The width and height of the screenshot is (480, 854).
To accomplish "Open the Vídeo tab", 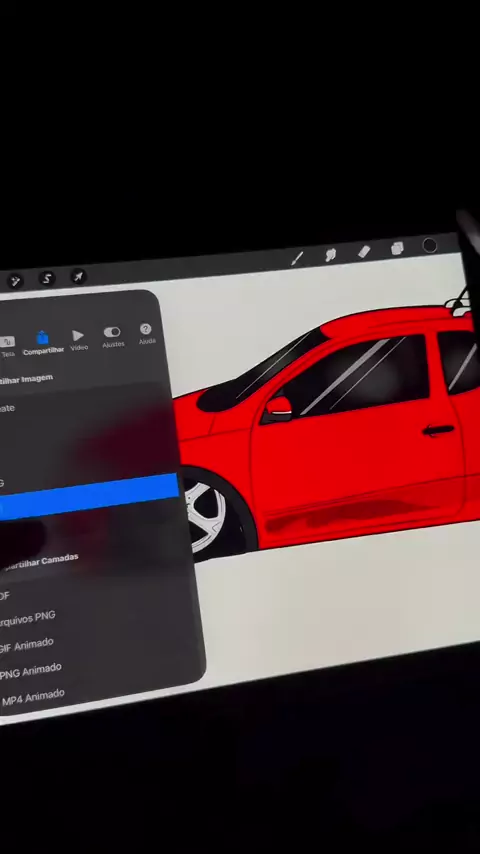I will pos(79,340).
